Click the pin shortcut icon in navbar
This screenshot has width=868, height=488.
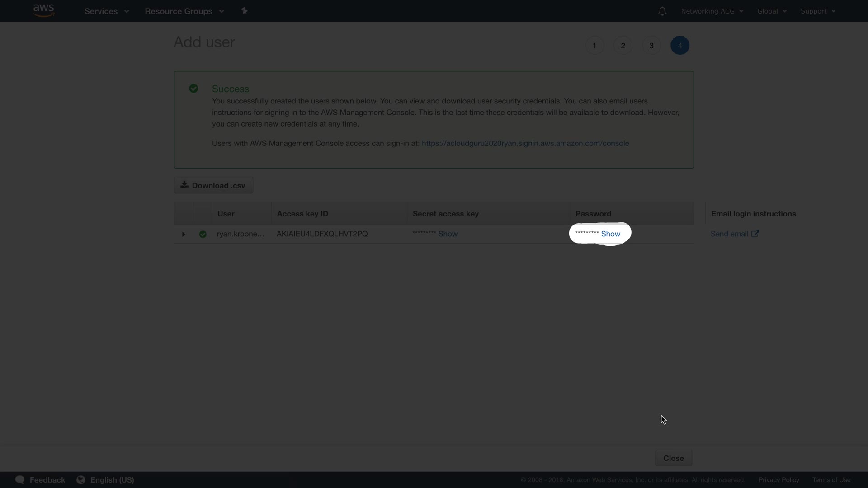click(x=244, y=11)
